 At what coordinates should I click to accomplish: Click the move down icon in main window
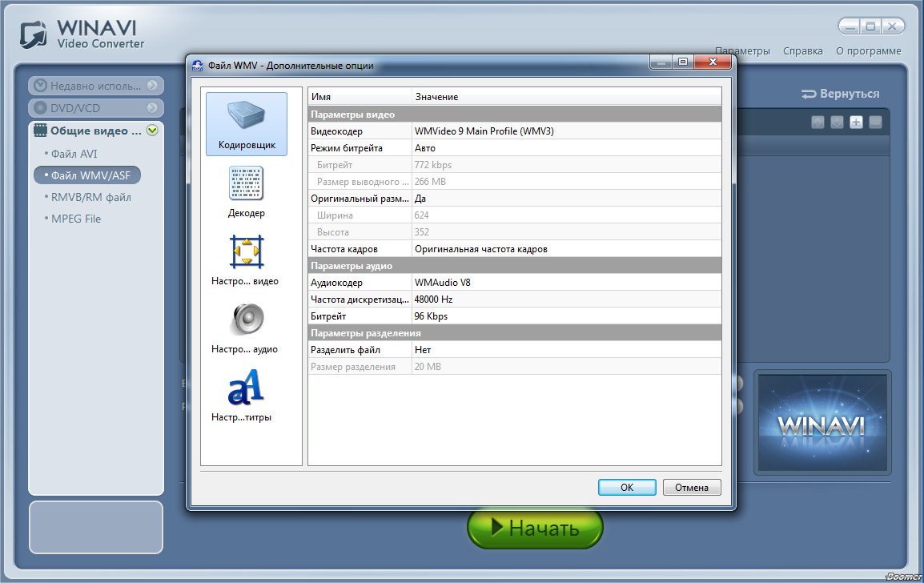837,122
